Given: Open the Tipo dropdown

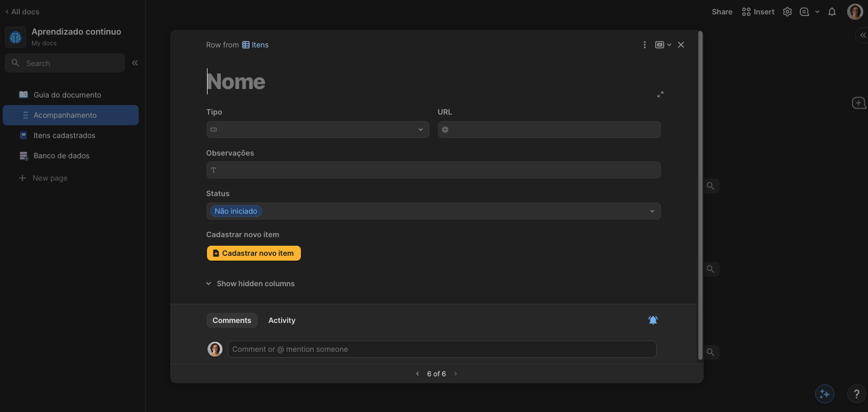Looking at the screenshot, I should [317, 130].
